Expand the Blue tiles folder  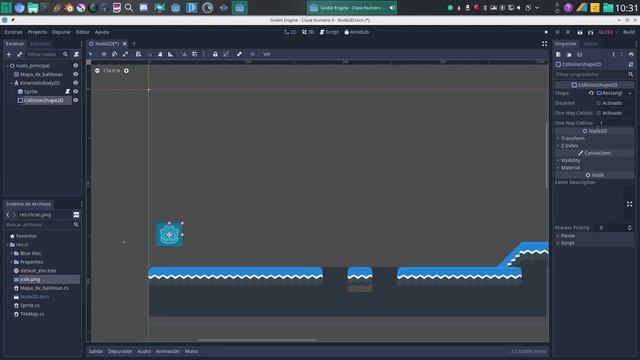coord(11,253)
